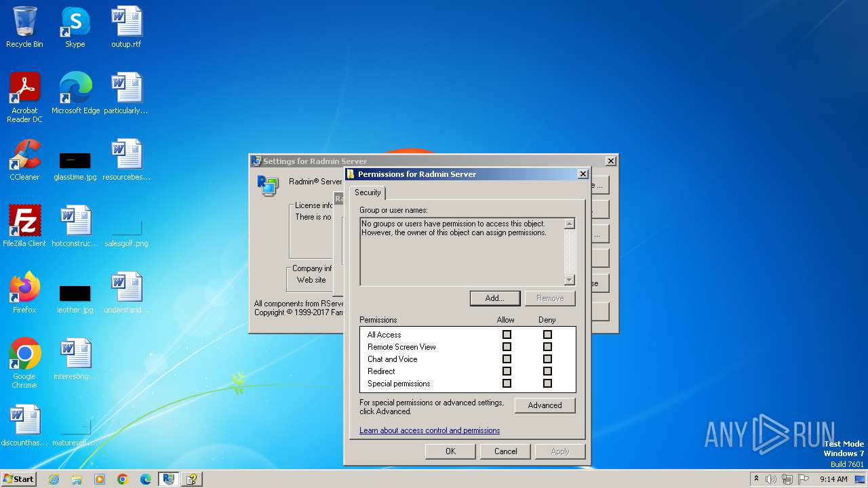
Task: Check Deny for All Access
Action: [x=547, y=335]
